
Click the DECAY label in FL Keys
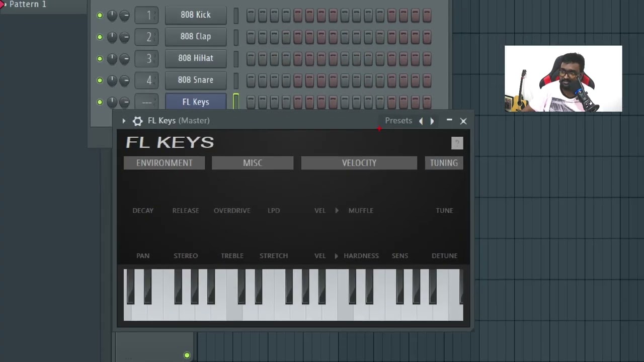[x=143, y=211]
